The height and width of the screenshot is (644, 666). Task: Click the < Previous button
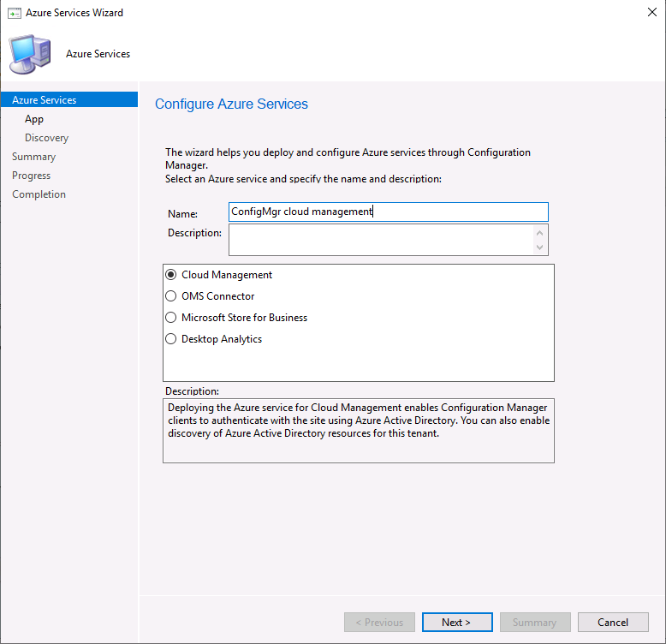click(379, 622)
